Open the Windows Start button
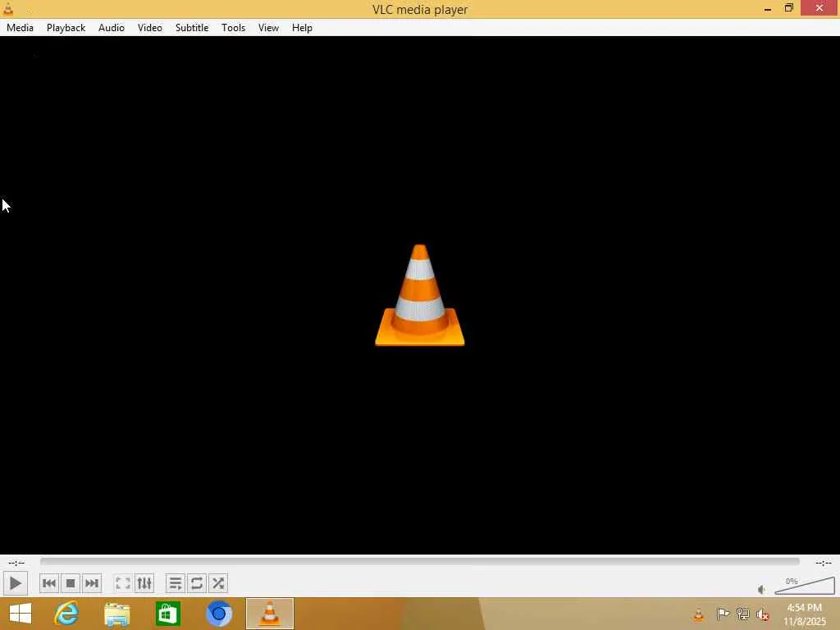This screenshot has width=840, height=630. click(21, 614)
